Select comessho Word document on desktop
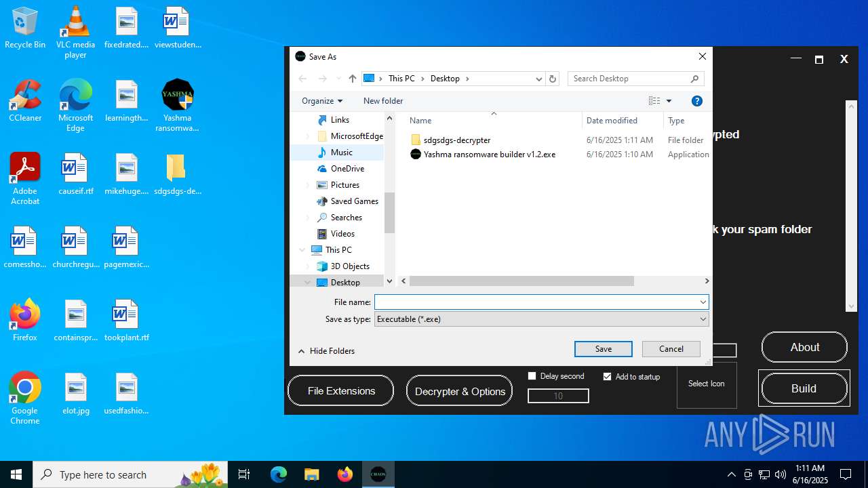The width and height of the screenshot is (868, 488). coord(25,247)
